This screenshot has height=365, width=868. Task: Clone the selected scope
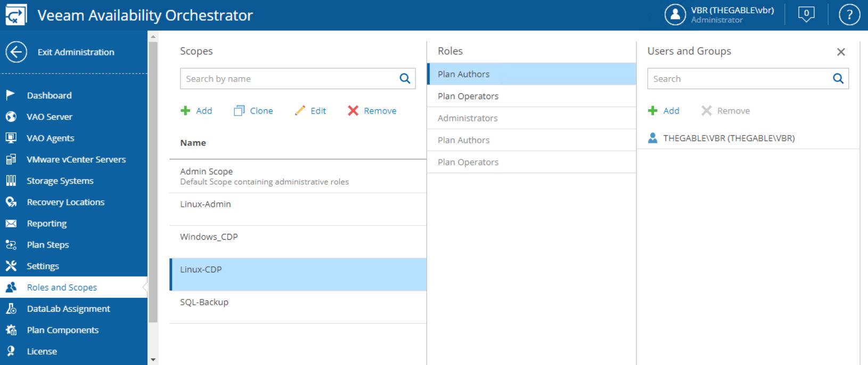253,111
